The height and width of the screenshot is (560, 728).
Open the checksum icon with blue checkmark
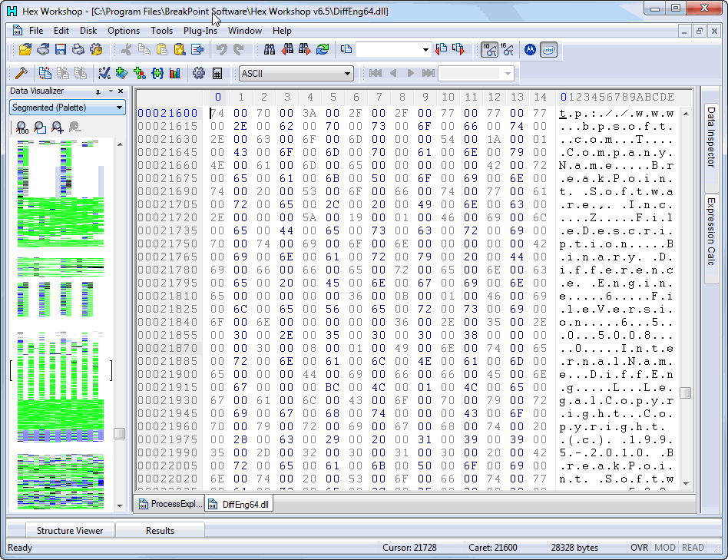point(104,73)
